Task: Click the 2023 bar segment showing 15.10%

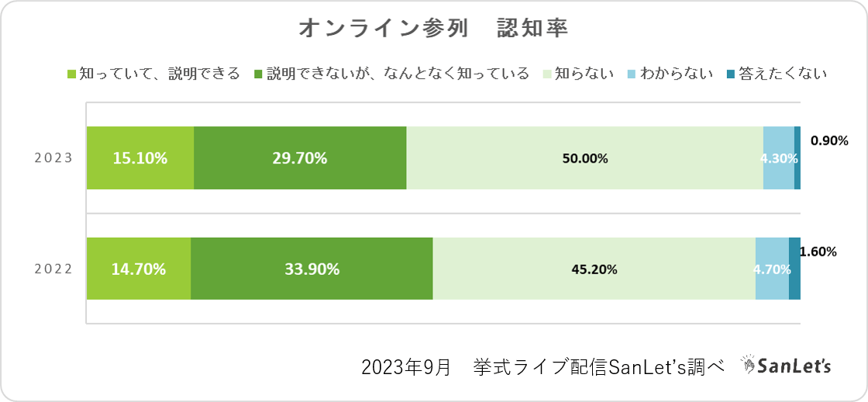Action: coord(140,158)
